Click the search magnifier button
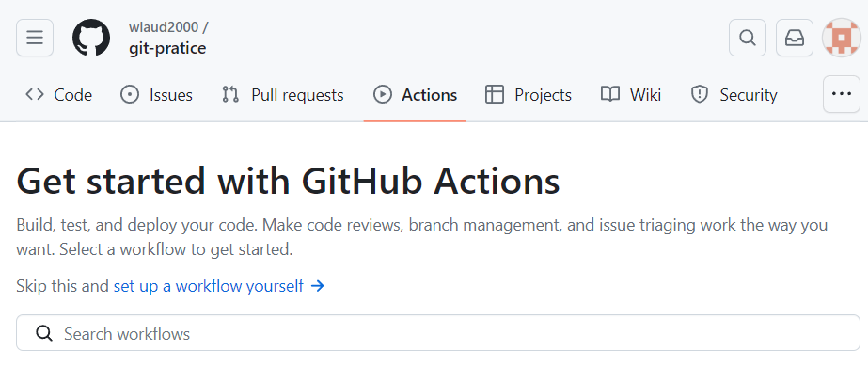Viewport: 868px width, 367px height. [x=748, y=38]
